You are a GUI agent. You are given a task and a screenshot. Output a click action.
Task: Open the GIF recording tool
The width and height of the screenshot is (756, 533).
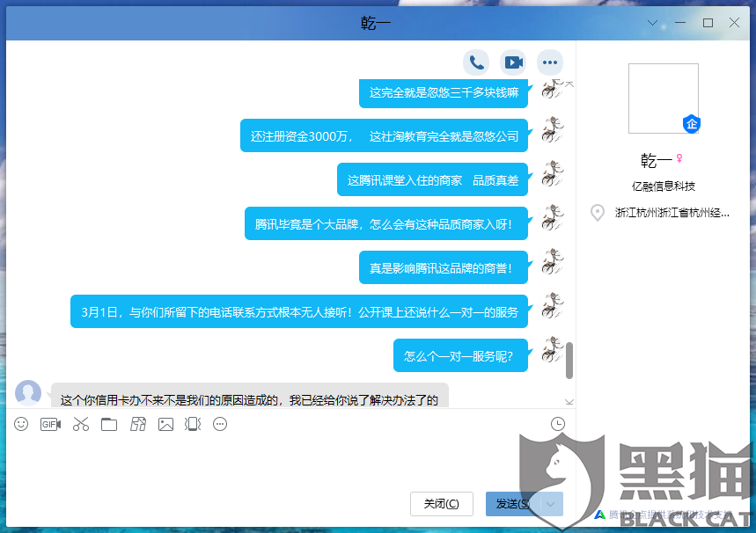50,424
